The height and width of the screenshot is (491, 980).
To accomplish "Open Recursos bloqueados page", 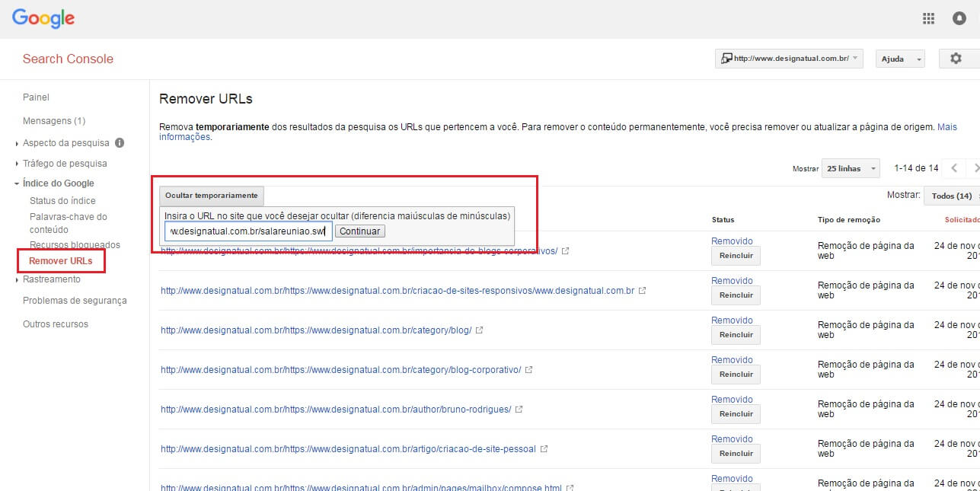I will (75, 245).
